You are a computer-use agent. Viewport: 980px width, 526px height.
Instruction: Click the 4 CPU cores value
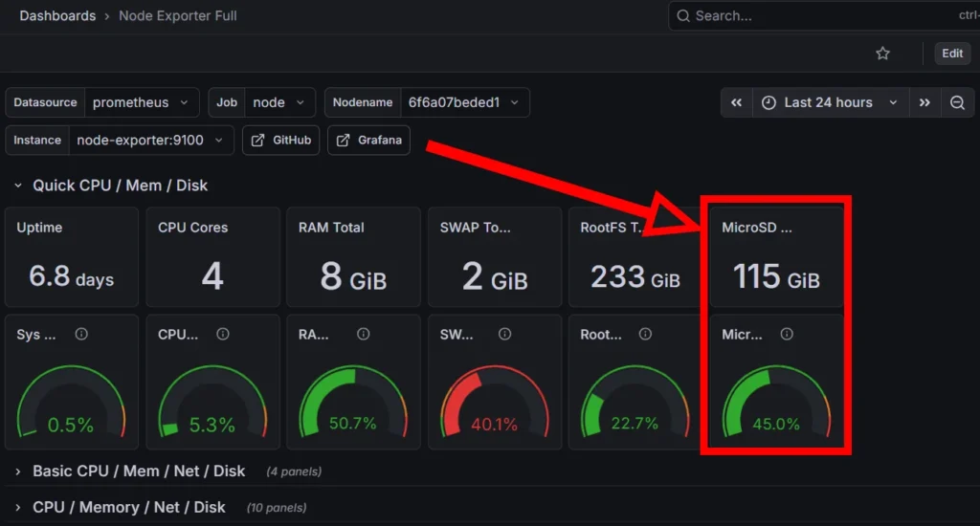[212, 276]
